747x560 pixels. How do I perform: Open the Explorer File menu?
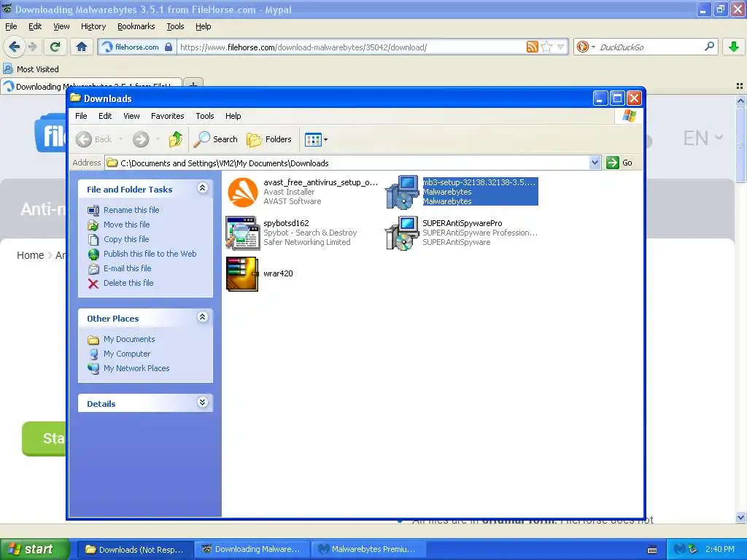pos(81,116)
